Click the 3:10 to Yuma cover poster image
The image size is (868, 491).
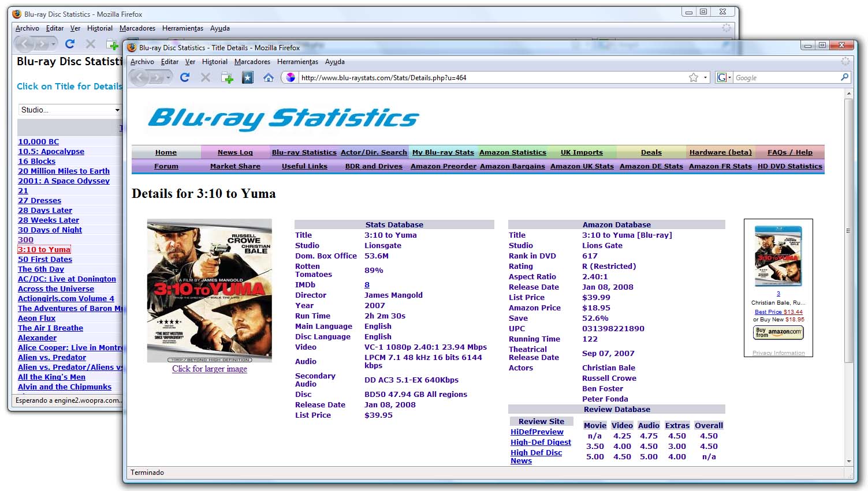click(210, 290)
